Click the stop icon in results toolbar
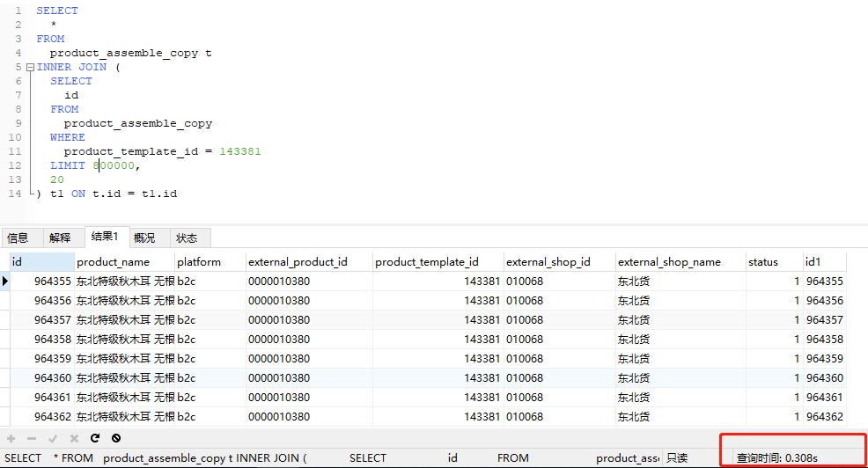Screen dimensions: 868x468 point(116,438)
